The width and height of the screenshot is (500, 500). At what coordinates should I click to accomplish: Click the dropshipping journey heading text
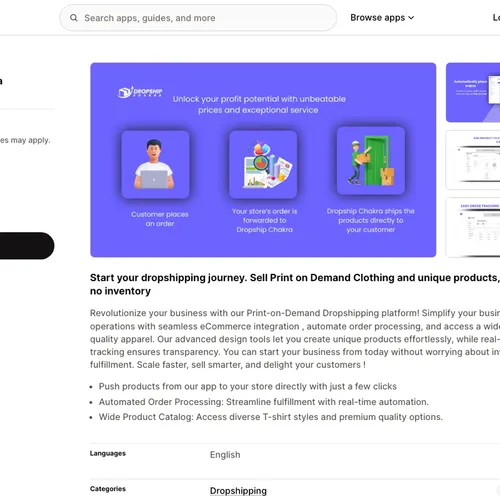(x=295, y=284)
